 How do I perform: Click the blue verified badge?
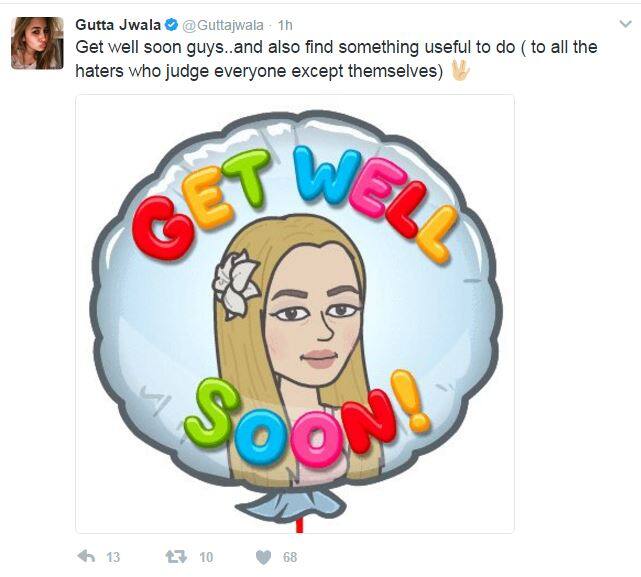click(x=172, y=25)
